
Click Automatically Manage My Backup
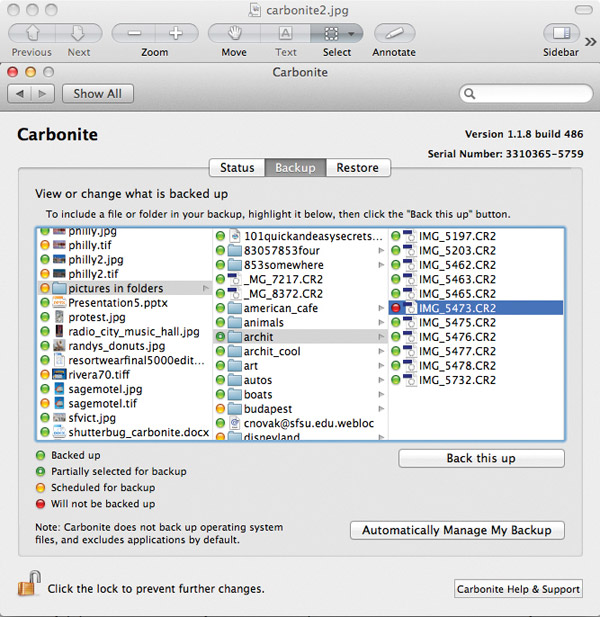tap(457, 530)
